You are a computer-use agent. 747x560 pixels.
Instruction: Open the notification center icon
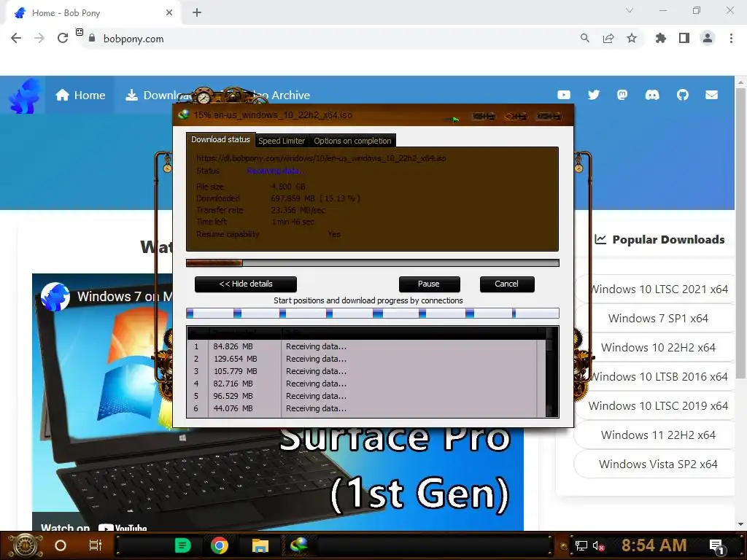pos(716,546)
